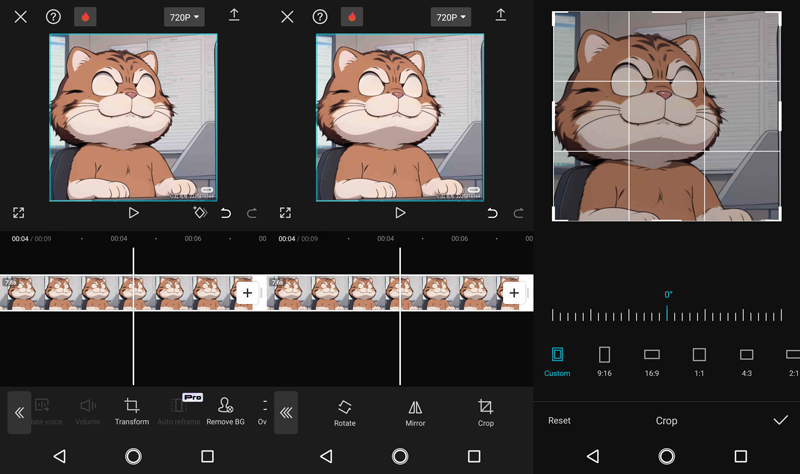Add a new clip on the middle timeline

coord(514,293)
